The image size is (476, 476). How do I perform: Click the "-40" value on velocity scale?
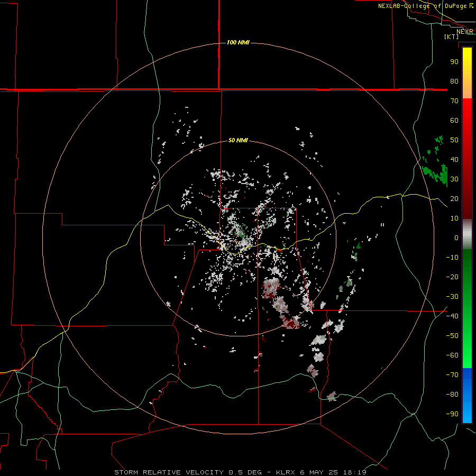click(x=452, y=316)
